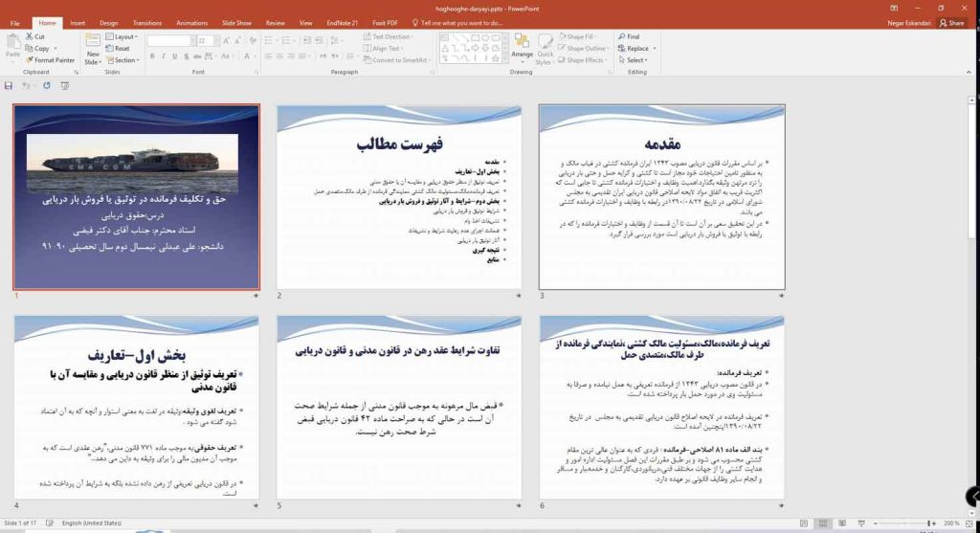
Task: Expand the shapes gallery More arrow
Action: click(x=503, y=60)
